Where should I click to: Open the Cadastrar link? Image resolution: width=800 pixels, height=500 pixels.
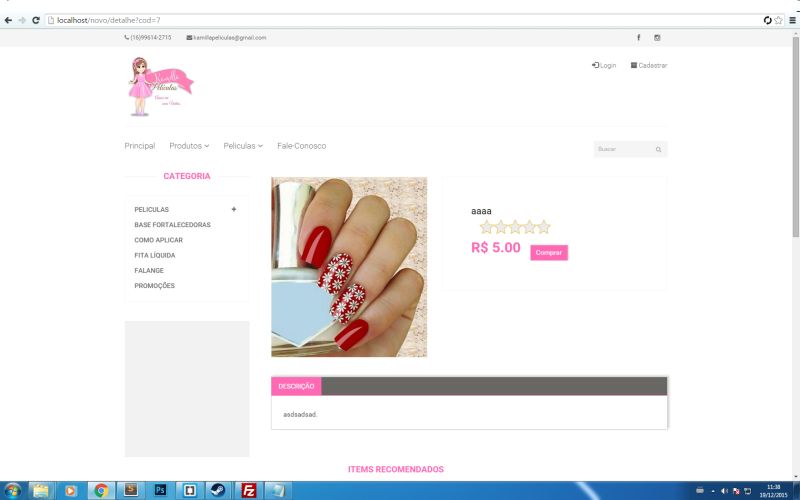pos(649,65)
